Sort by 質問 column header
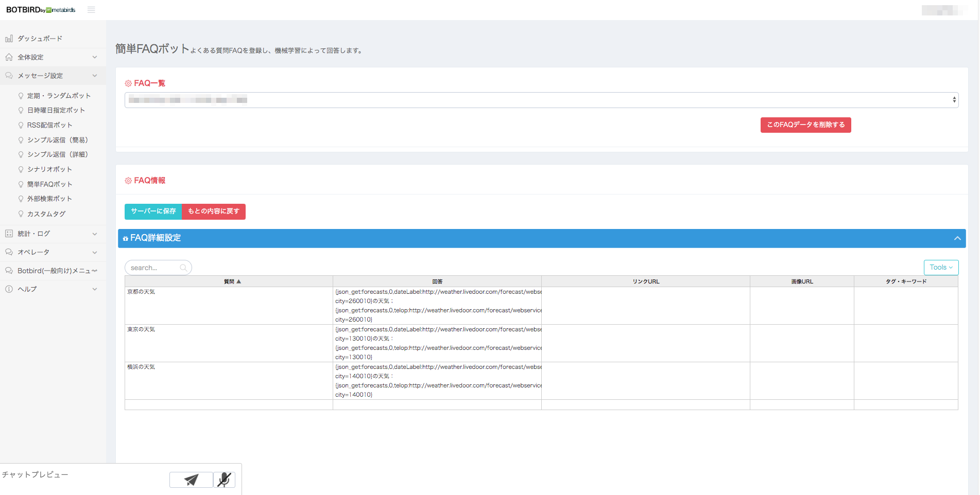980x495 pixels. [229, 281]
